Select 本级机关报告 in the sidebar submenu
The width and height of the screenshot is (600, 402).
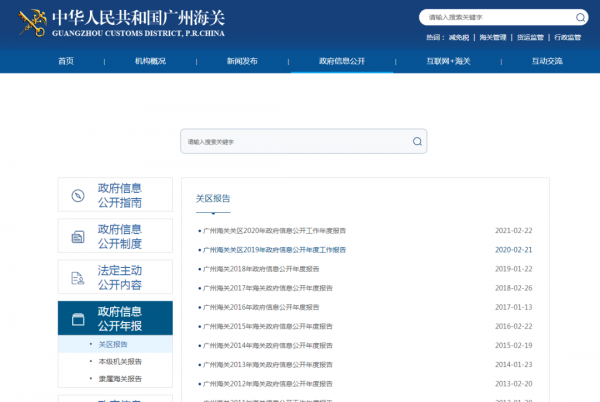[x=120, y=361]
